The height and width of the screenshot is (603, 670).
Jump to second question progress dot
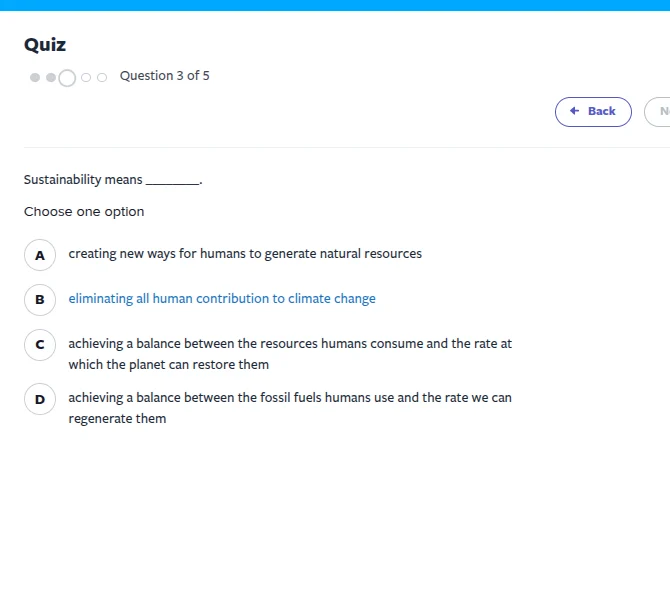point(51,77)
